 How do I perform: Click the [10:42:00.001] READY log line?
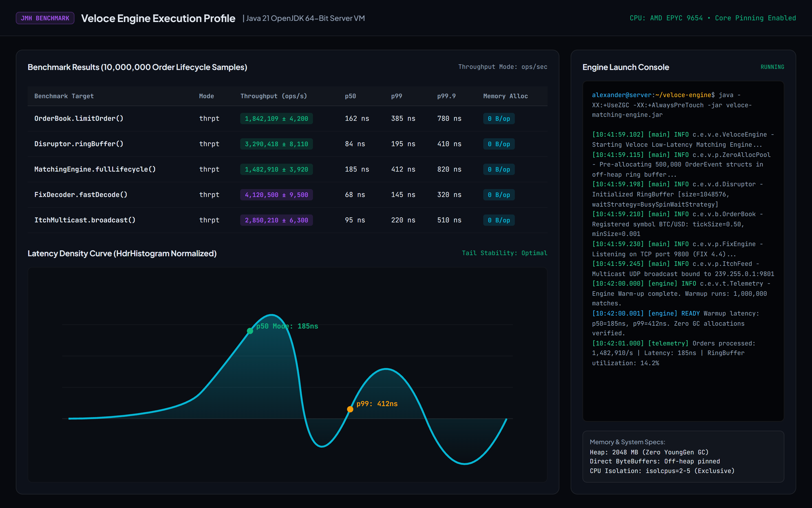click(676, 323)
